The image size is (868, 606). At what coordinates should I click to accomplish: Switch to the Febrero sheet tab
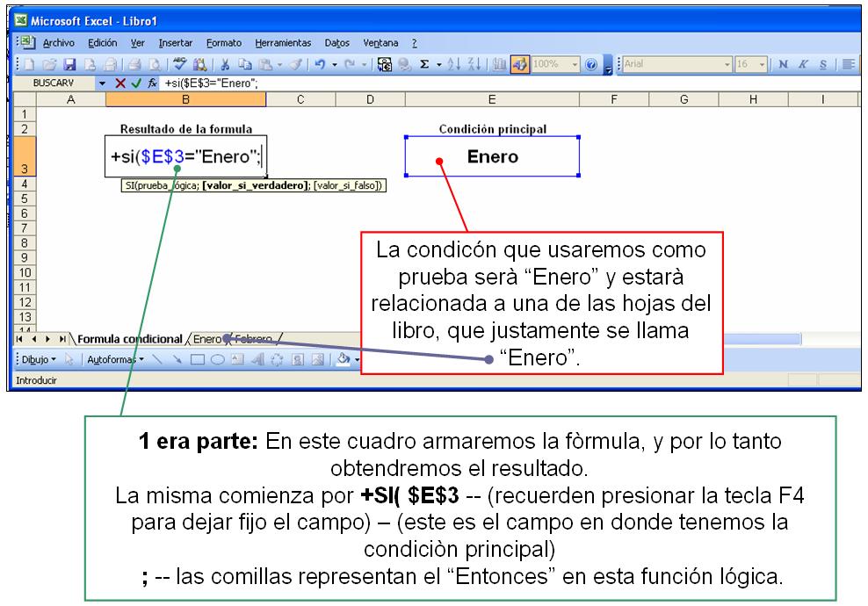252,336
